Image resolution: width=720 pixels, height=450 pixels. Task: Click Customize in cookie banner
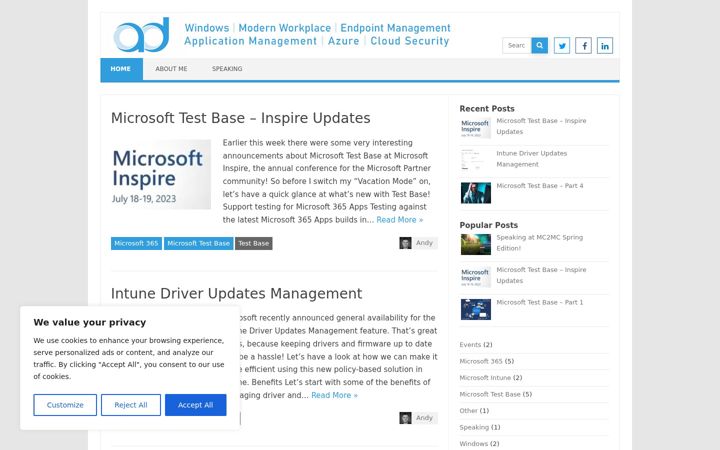65,405
